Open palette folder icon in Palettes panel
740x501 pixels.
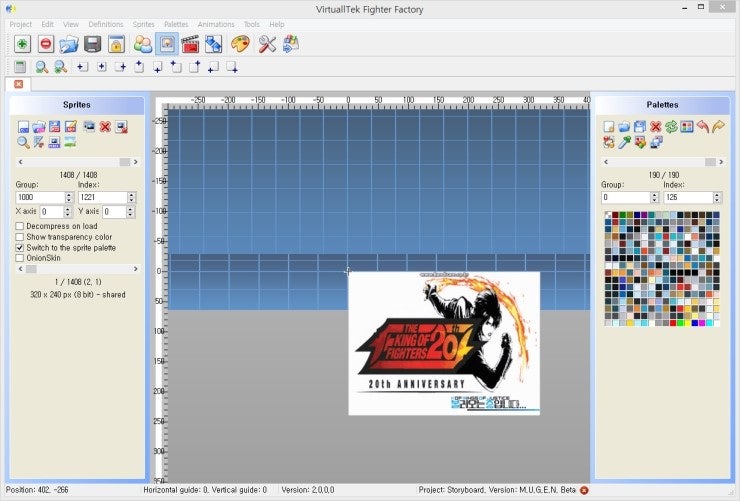[x=624, y=126]
